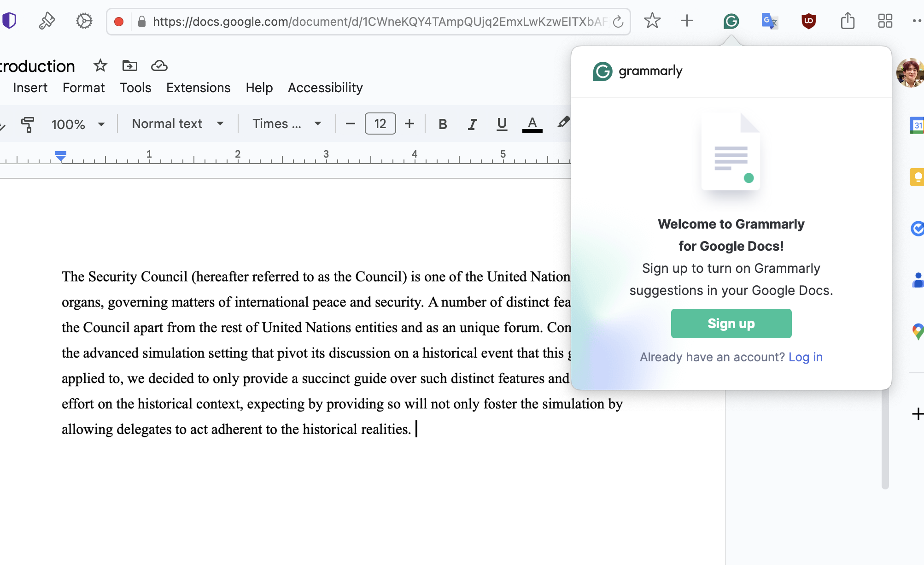The width and height of the screenshot is (924, 565).
Task: Open the uBlock Origin extension
Action: (808, 21)
